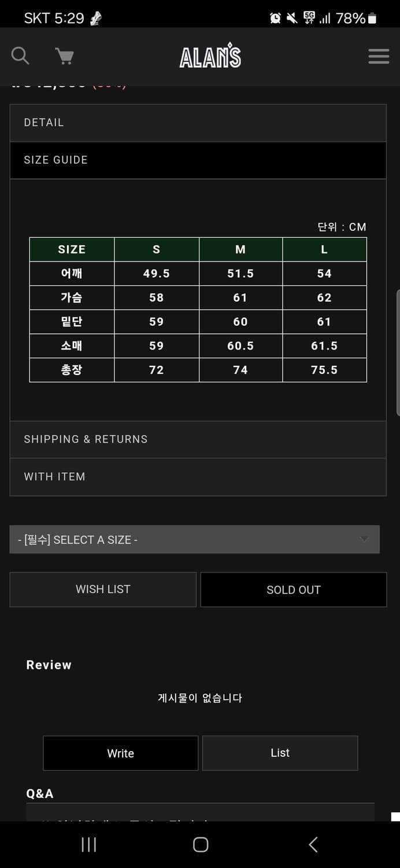Open the hamburger menu icon
This screenshot has height=868, width=400.
(x=379, y=56)
